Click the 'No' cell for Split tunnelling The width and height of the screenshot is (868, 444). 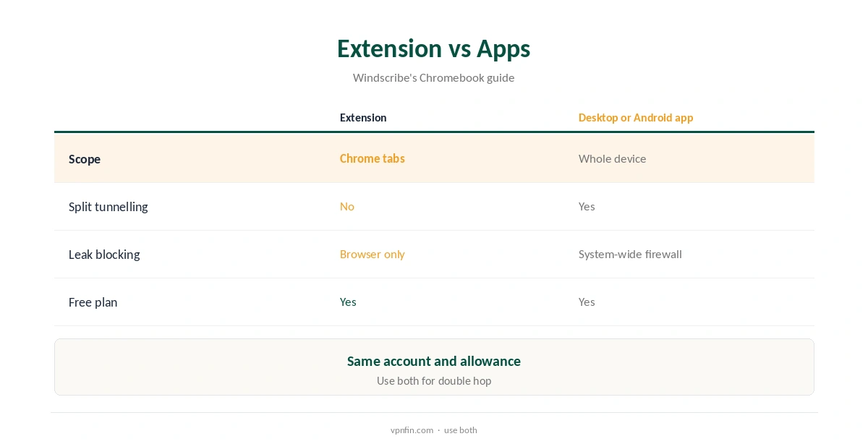(347, 206)
